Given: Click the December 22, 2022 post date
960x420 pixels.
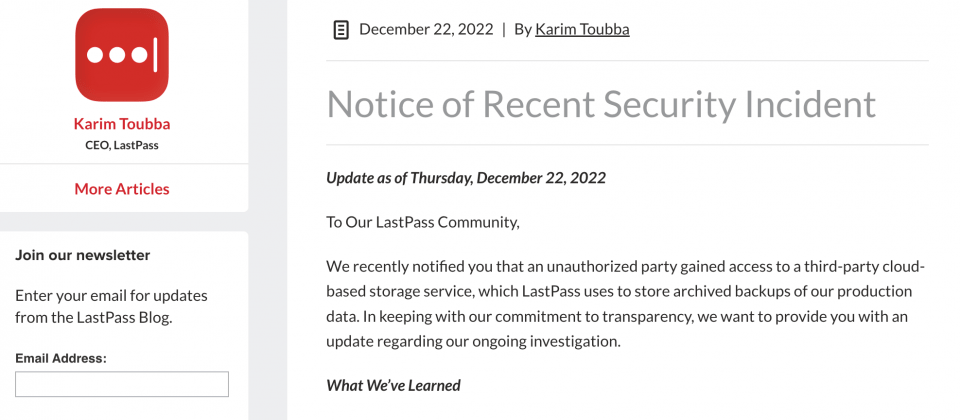Looking at the screenshot, I should [x=426, y=29].
